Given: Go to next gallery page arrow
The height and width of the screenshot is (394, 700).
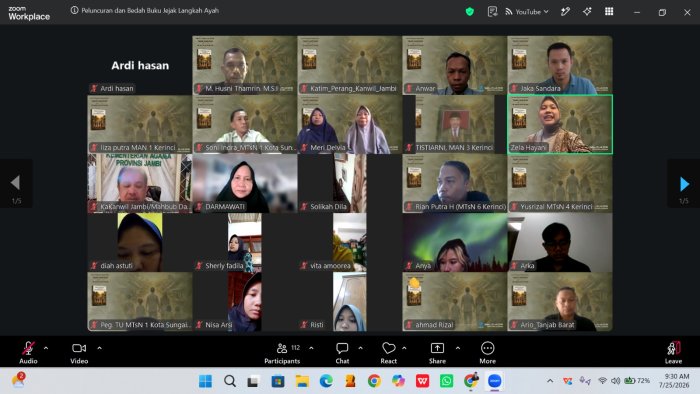Looking at the screenshot, I should [683, 183].
